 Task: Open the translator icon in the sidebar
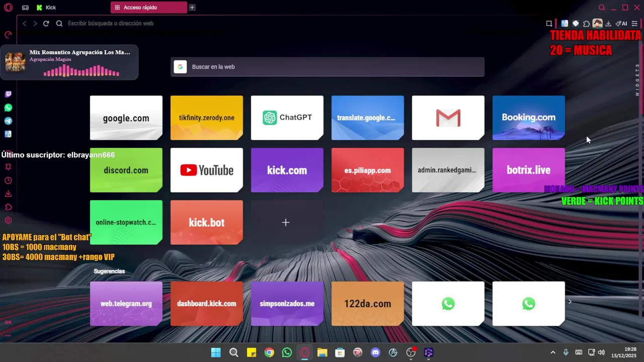[8, 134]
